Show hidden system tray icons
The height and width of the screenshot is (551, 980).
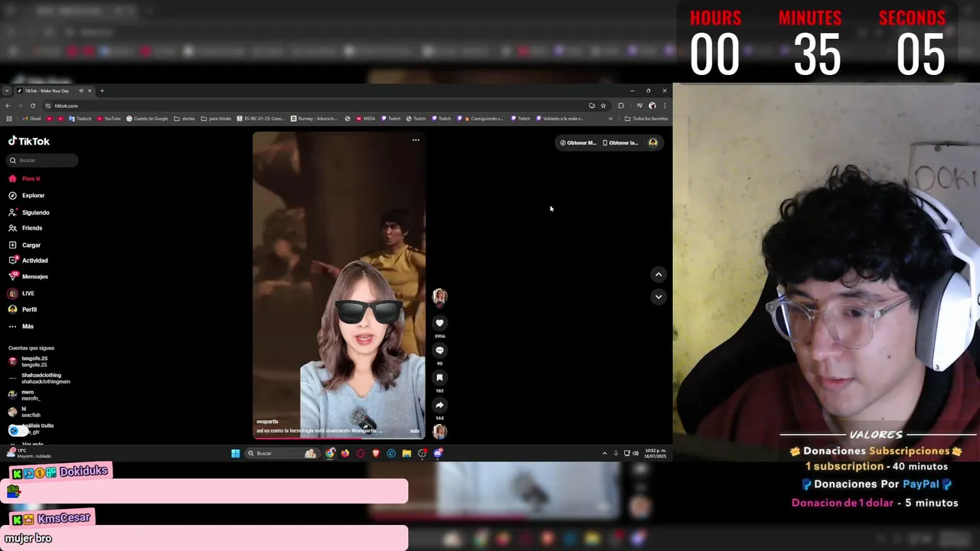(604, 453)
